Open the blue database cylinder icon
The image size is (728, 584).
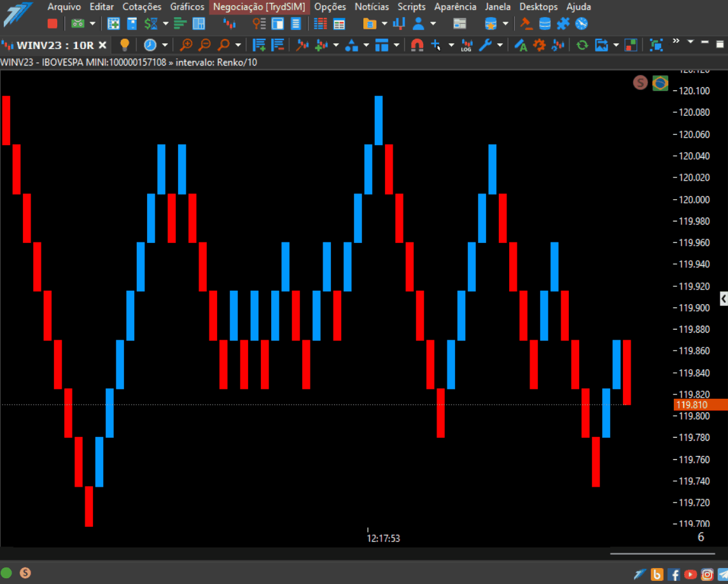[545, 23]
